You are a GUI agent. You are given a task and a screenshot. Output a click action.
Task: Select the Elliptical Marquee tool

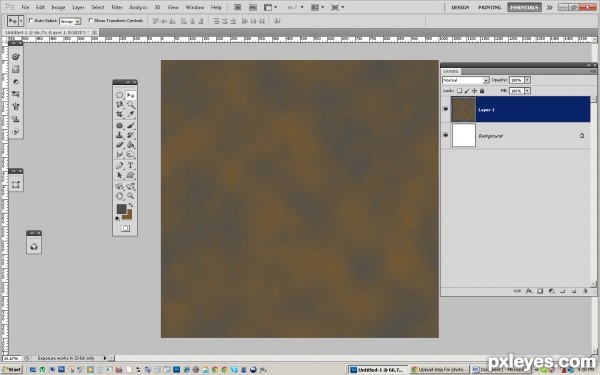coord(119,95)
